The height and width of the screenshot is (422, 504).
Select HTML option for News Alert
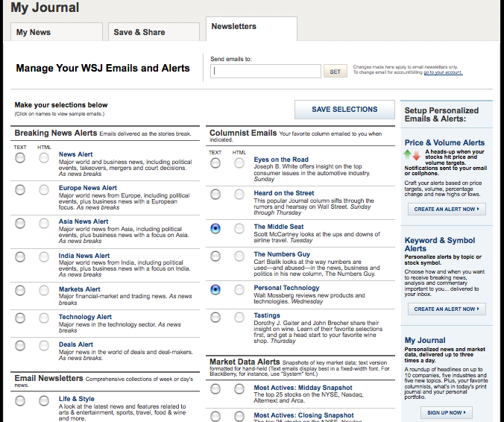click(44, 157)
